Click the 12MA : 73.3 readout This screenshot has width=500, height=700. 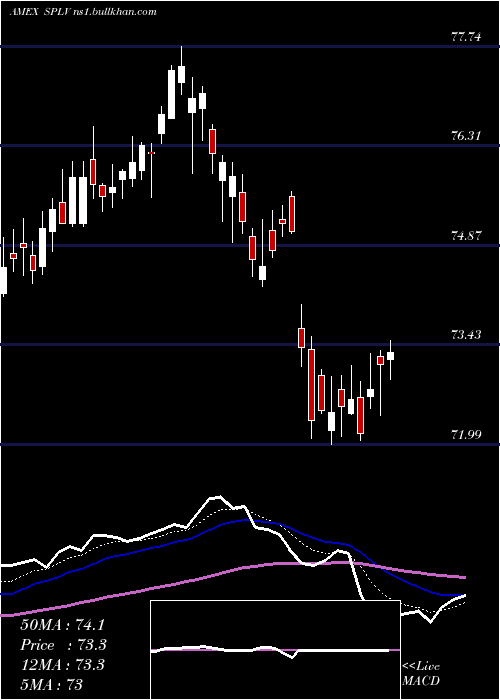pyautogui.click(x=62, y=664)
